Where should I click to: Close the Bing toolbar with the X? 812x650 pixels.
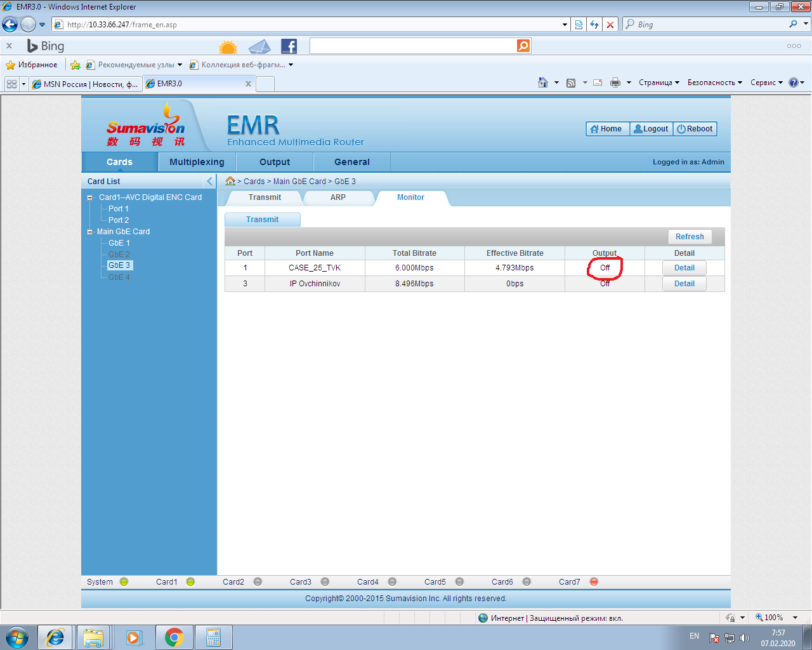coord(10,46)
